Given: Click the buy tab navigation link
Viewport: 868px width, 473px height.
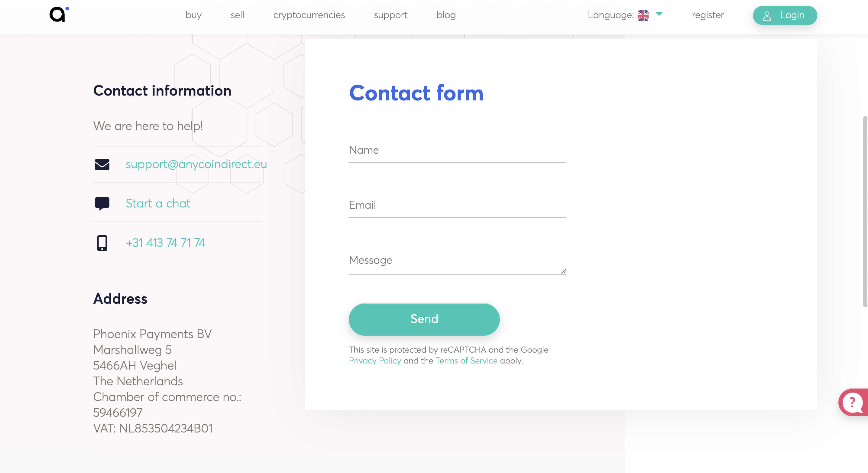Looking at the screenshot, I should (193, 15).
